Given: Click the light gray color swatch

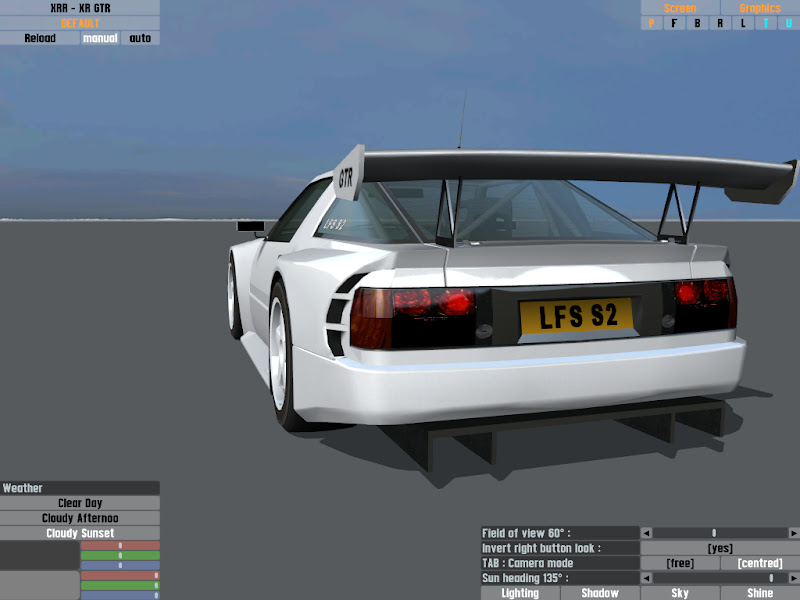Looking at the screenshot, I should tap(40, 585).
